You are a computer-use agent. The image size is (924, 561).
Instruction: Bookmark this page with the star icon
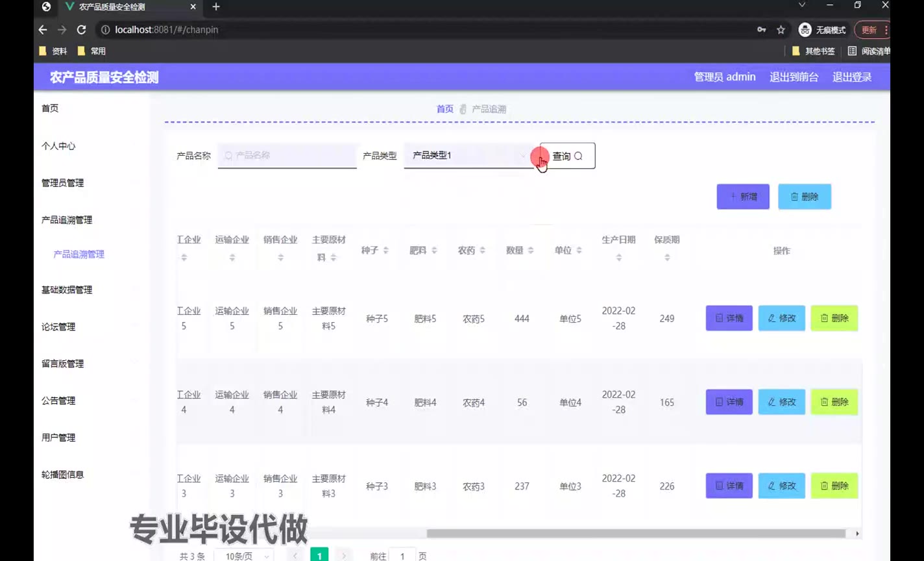(781, 30)
